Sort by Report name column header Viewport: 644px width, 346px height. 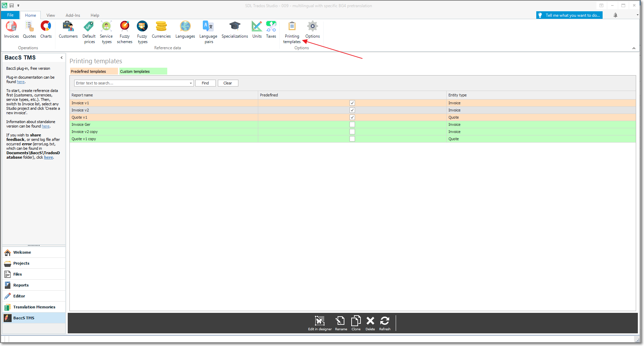click(x=164, y=95)
